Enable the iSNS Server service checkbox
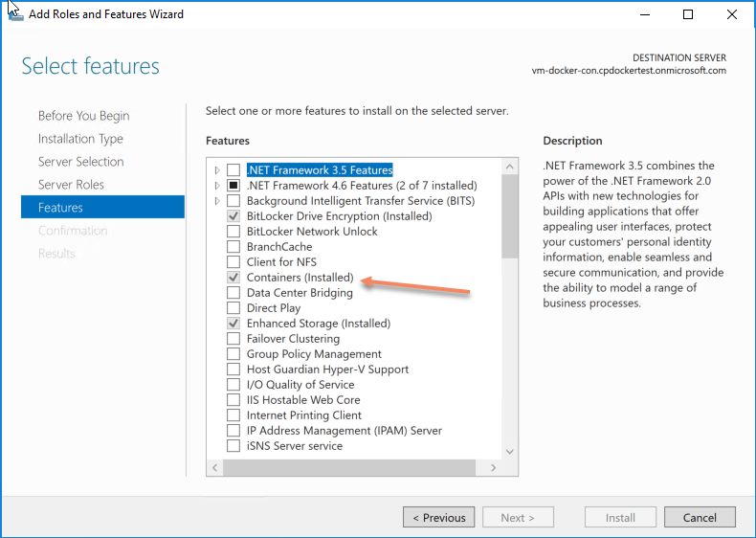The image size is (756, 538). [x=233, y=446]
